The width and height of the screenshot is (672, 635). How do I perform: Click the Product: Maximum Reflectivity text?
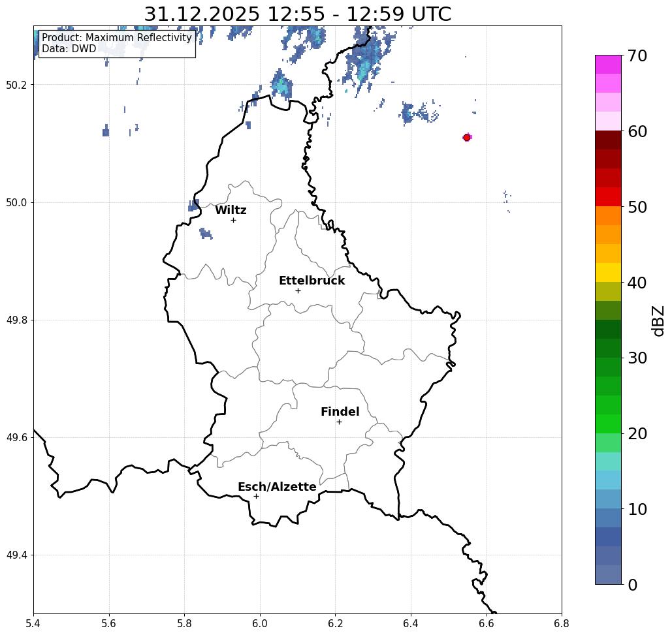click(x=116, y=38)
